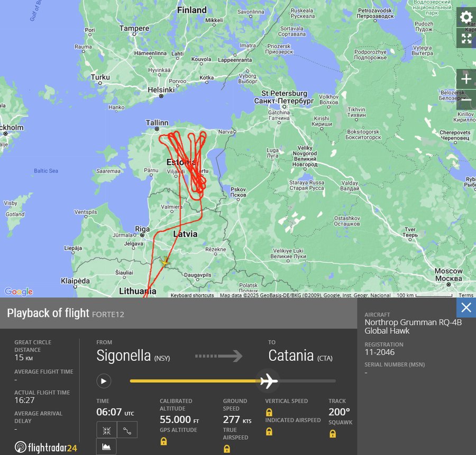This screenshot has height=455, width=476.
Task: Click great circle distance 15 KM
Action: tap(24, 358)
